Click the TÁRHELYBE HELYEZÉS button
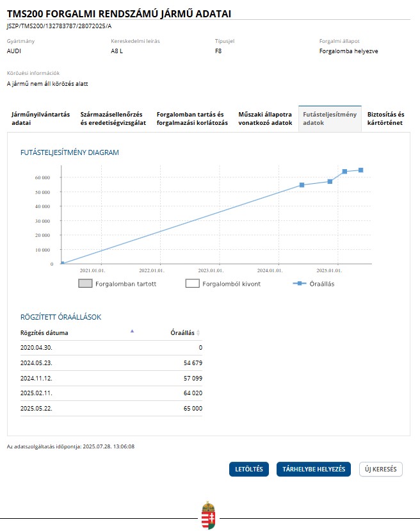The width and height of the screenshot is (420, 531). click(x=313, y=469)
